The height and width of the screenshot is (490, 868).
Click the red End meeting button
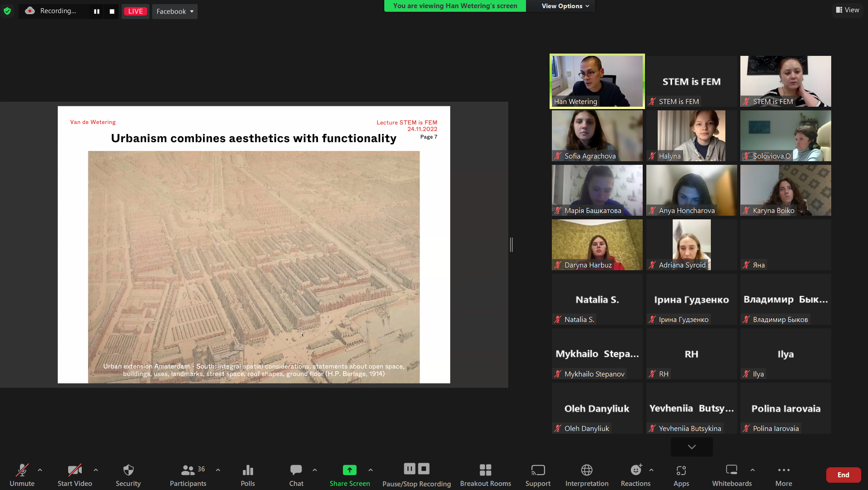[843, 475]
